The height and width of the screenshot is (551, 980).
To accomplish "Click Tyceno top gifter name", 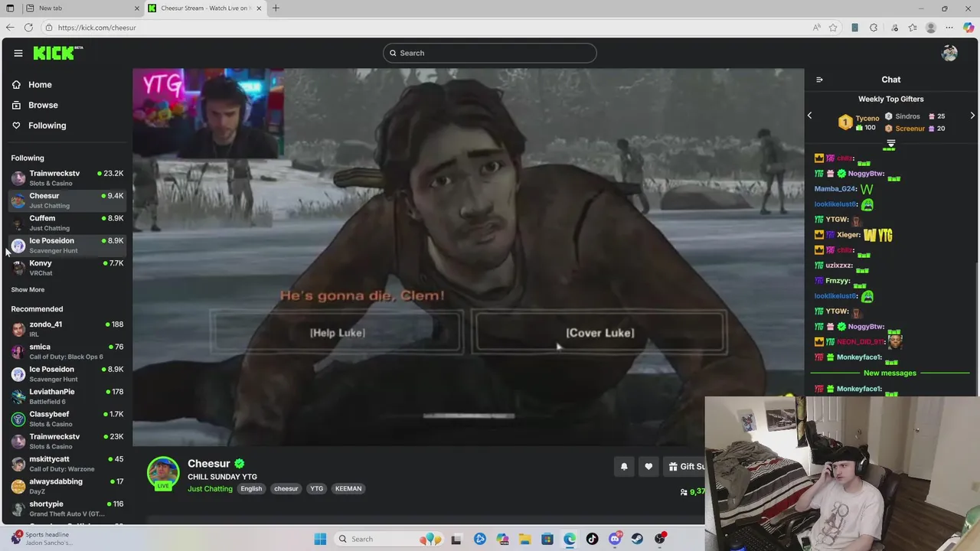I will [867, 119].
